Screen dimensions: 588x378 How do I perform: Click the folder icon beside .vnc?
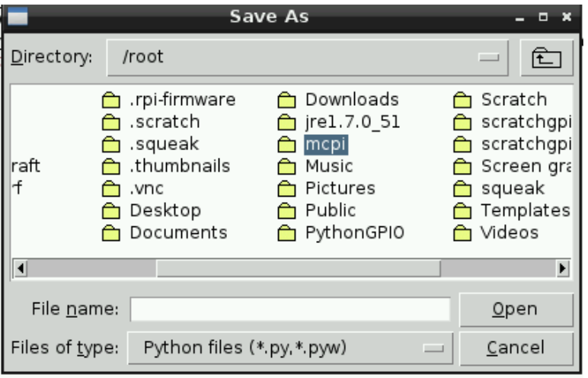coord(111,189)
